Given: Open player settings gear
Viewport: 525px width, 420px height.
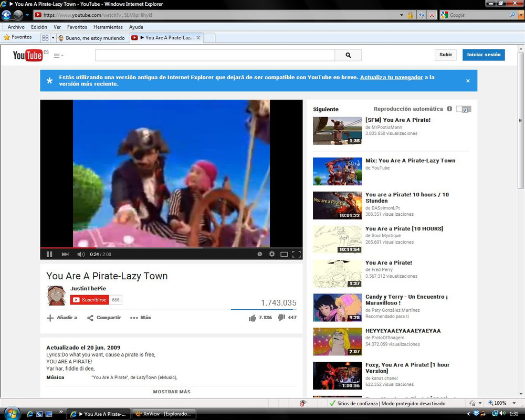Looking at the screenshot, I should pos(272,254).
